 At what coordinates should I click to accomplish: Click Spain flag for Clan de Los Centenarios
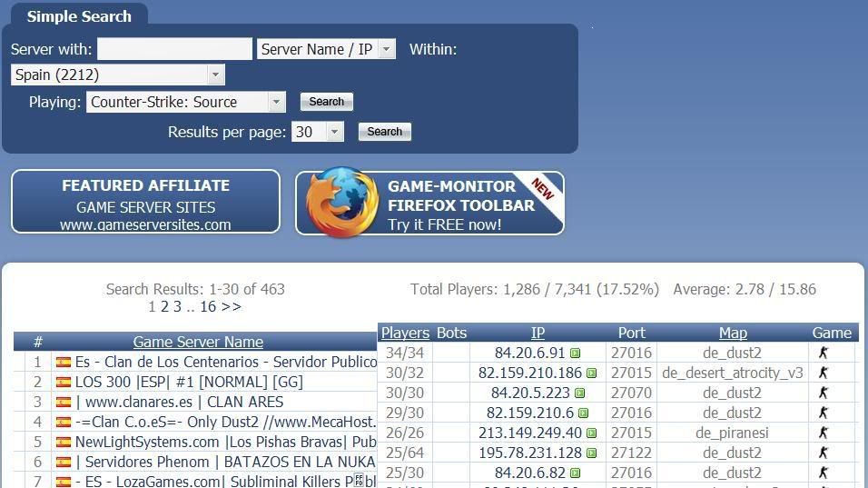(x=64, y=363)
